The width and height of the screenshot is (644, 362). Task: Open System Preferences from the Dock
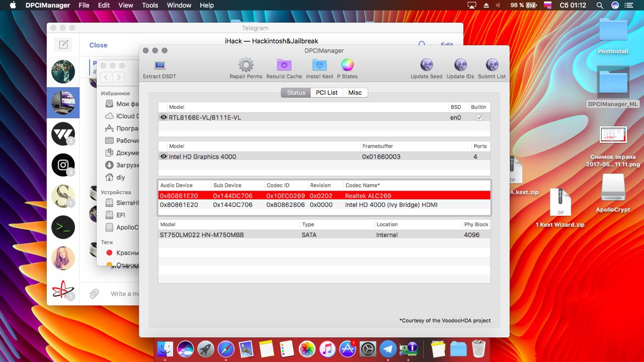coord(368,349)
